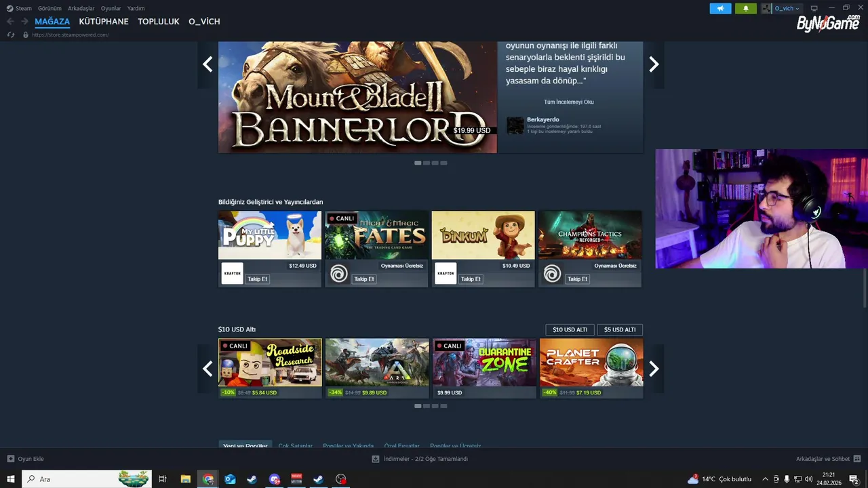Open Windows notification center
The image size is (868, 488).
(x=854, y=479)
